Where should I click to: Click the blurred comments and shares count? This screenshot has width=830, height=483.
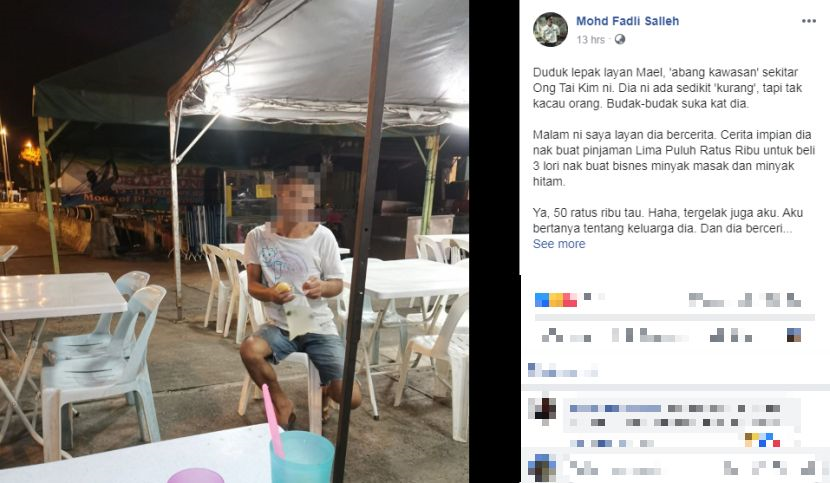[x=745, y=300]
